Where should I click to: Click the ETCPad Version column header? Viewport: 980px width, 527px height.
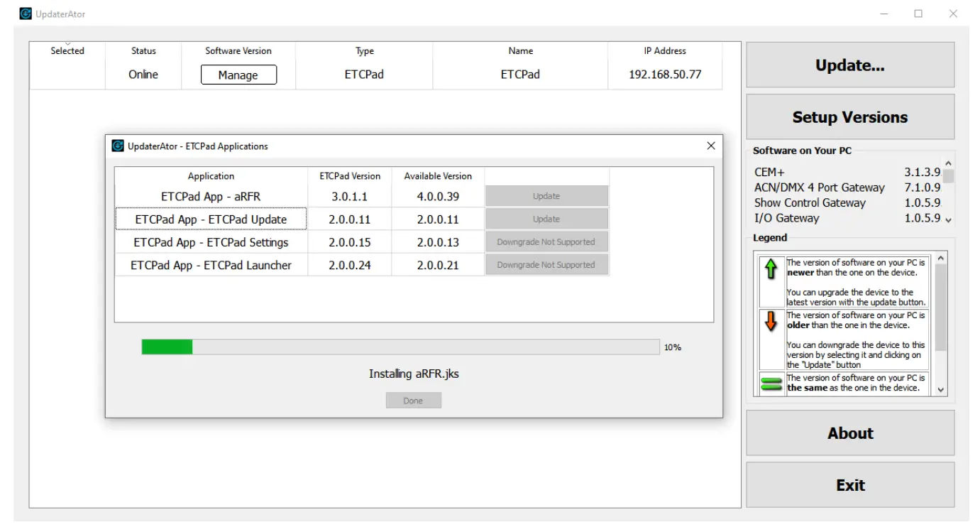pyautogui.click(x=350, y=176)
